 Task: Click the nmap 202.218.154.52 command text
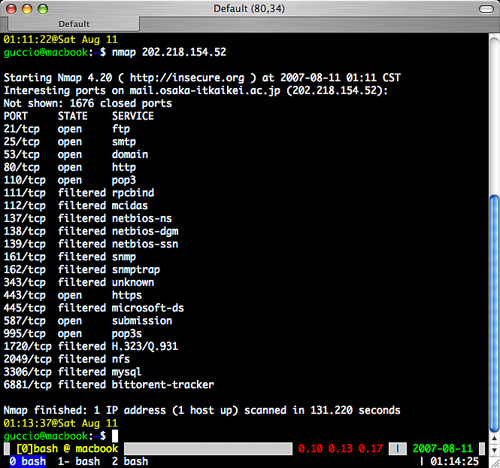(x=169, y=52)
